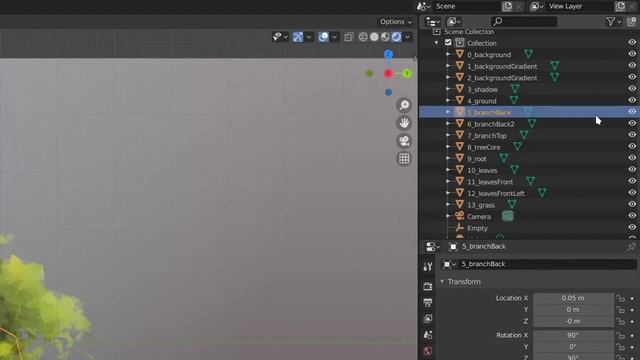Select the 1_backgroundGradient object

tap(502, 66)
